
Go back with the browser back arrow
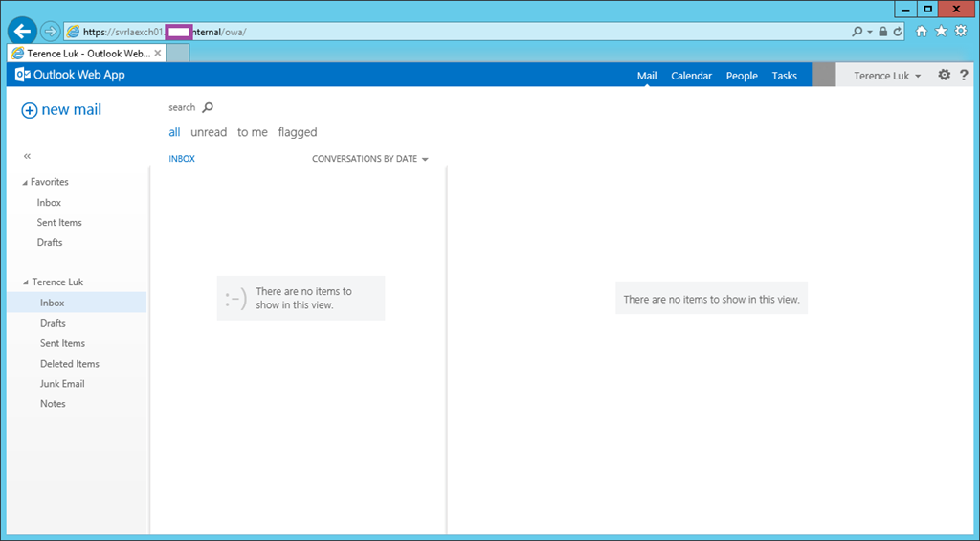click(x=22, y=31)
